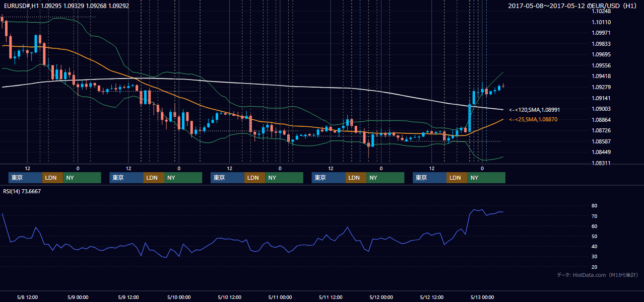Click the 5/10 00:00 date label
644x302 pixels.
tap(178, 297)
